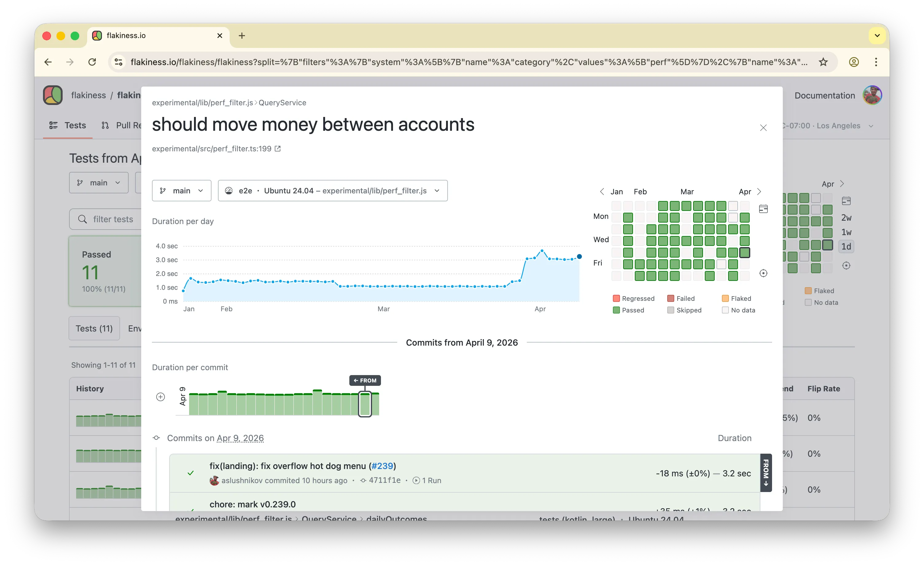
Task: Close the test details dialog
Action: click(x=763, y=128)
